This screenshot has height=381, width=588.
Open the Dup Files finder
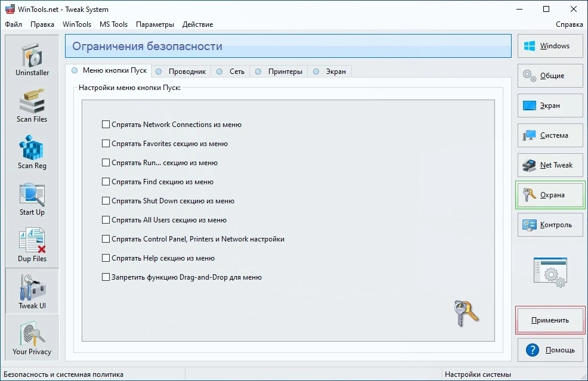tap(32, 245)
